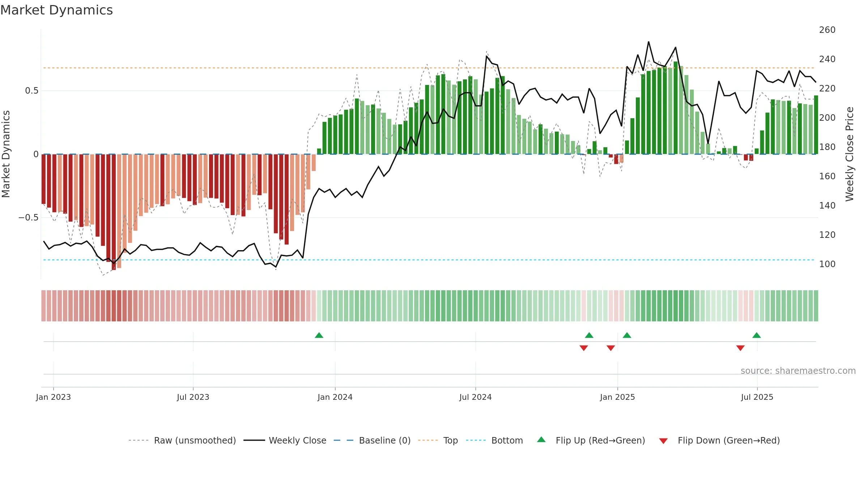Click the 120 right-axis tick label
The image size is (868, 488).
pos(827,235)
